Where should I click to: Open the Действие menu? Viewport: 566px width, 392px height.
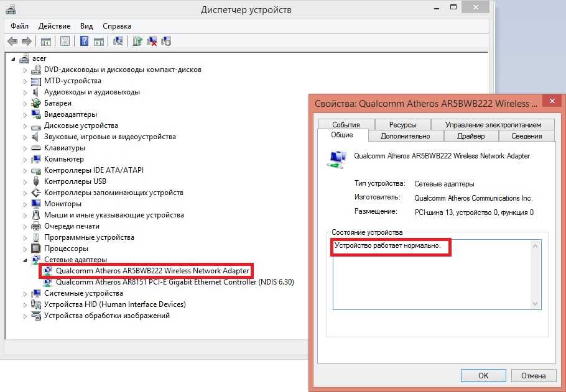point(55,26)
